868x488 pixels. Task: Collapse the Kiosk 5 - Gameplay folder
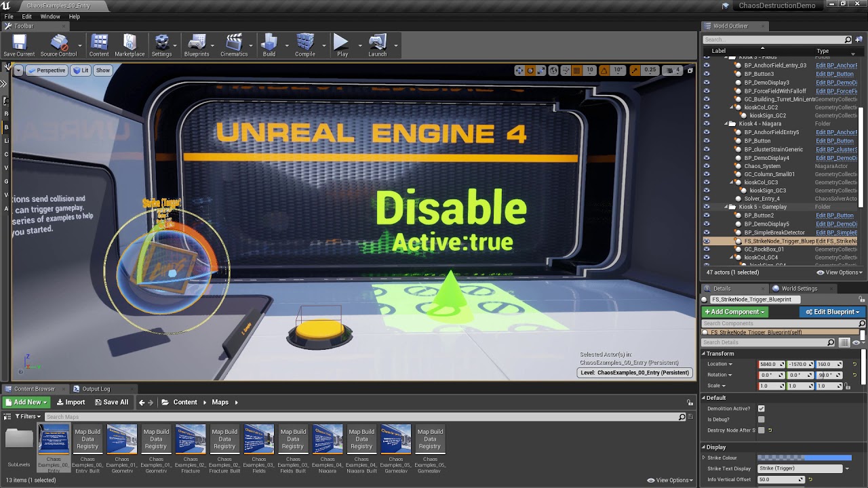[x=727, y=207]
